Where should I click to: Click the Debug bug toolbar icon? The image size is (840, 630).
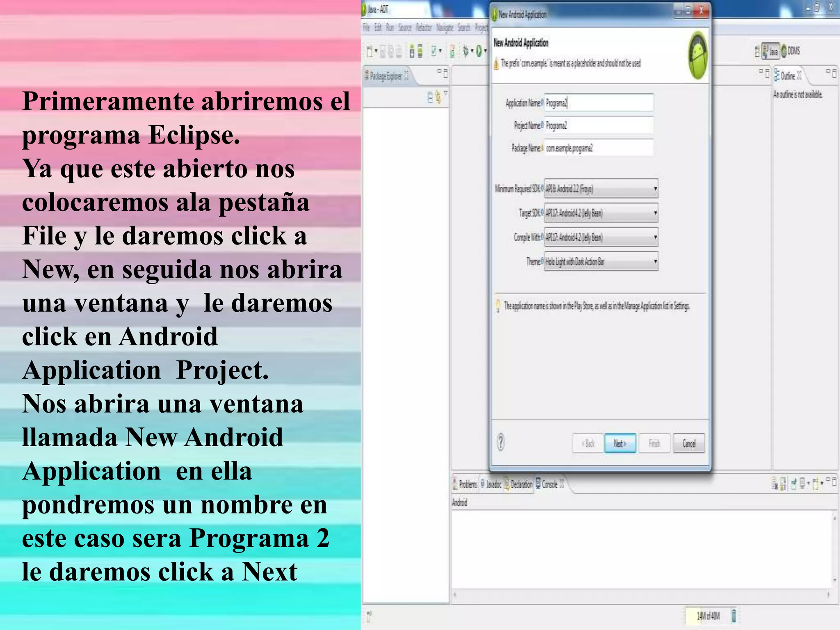(x=466, y=51)
